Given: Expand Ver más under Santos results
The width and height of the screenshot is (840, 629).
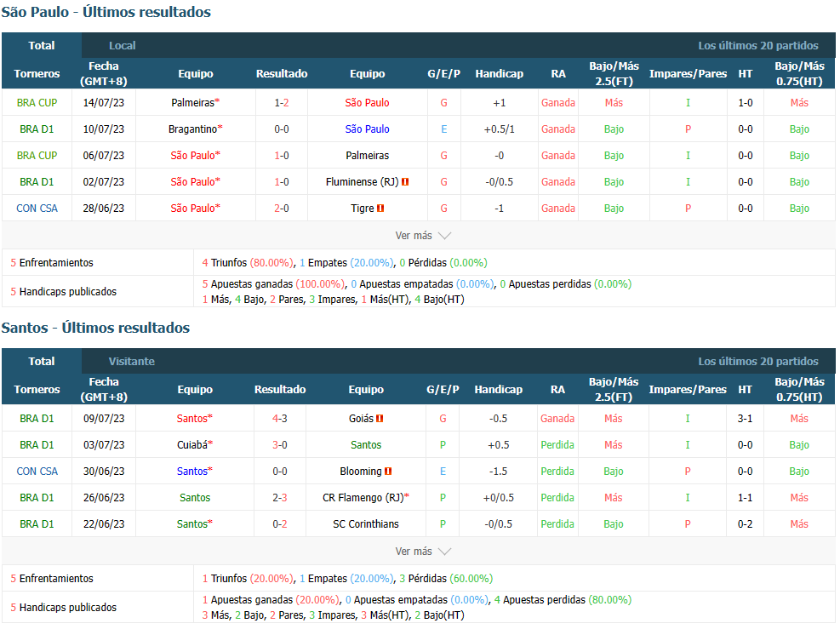Looking at the screenshot, I should (423, 552).
